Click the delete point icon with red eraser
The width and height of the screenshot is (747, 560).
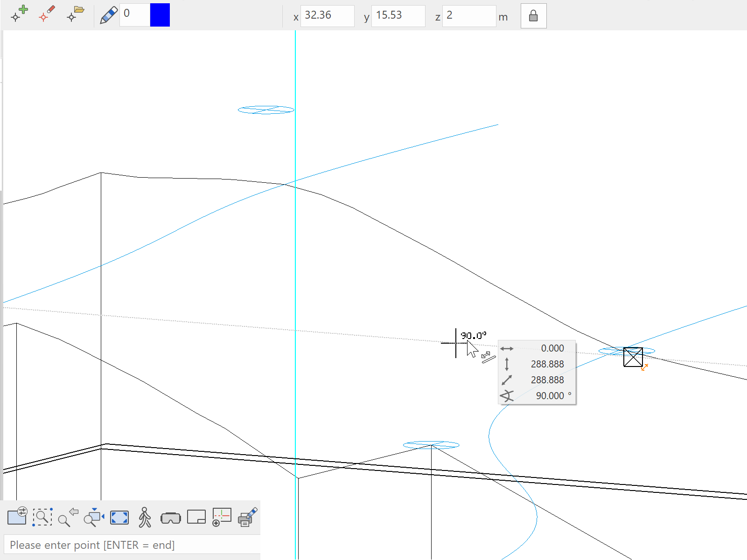coord(47,14)
